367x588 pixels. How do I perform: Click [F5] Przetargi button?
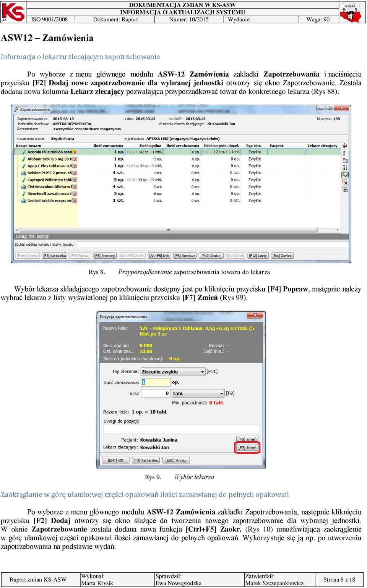[x=105, y=256]
